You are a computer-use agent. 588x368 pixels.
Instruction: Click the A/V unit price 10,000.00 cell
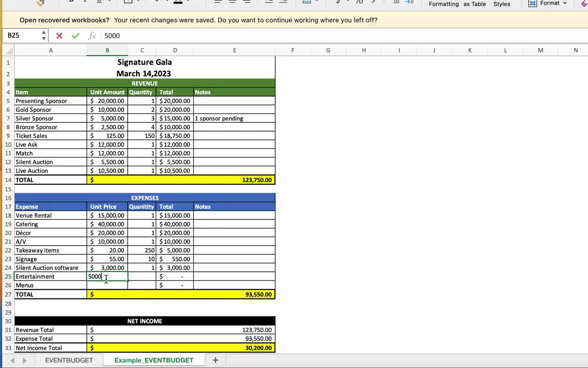[107, 241]
